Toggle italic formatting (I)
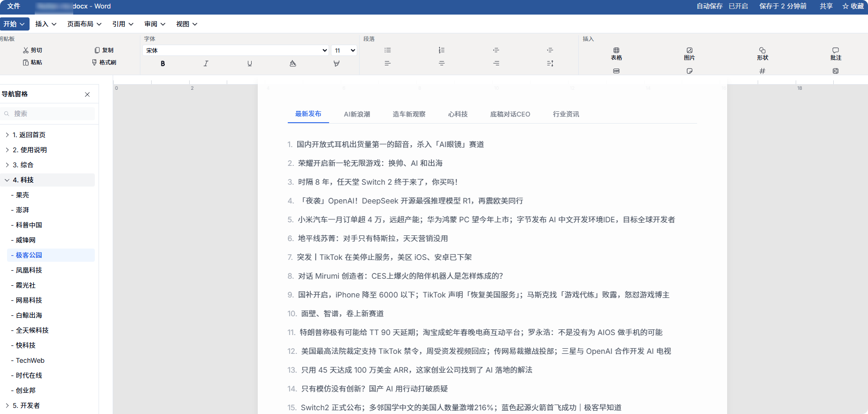This screenshot has width=868, height=414. (206, 63)
